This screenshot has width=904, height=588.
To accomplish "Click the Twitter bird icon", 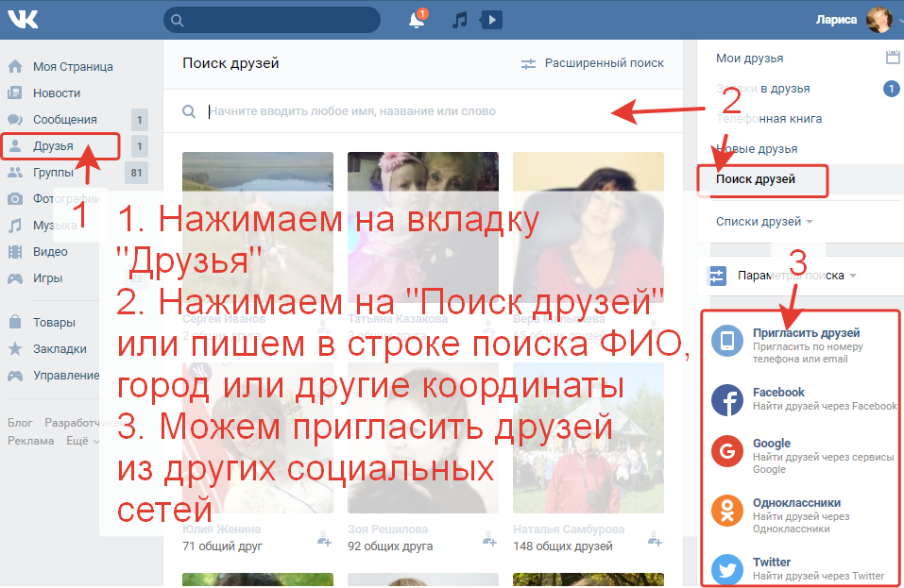I will point(727,569).
